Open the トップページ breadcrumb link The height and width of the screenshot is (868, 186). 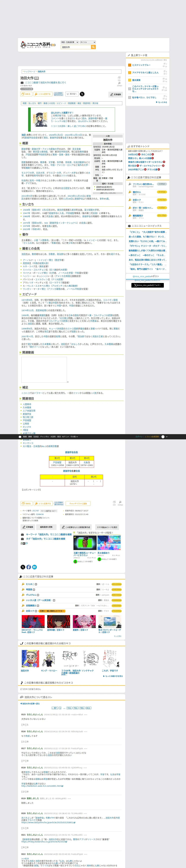click(29, 71)
